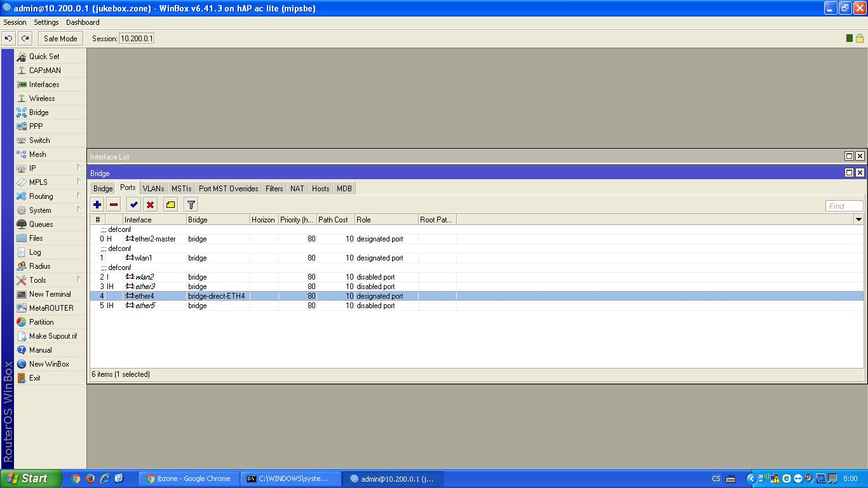Open New Terminal in sidebar

pos(50,294)
